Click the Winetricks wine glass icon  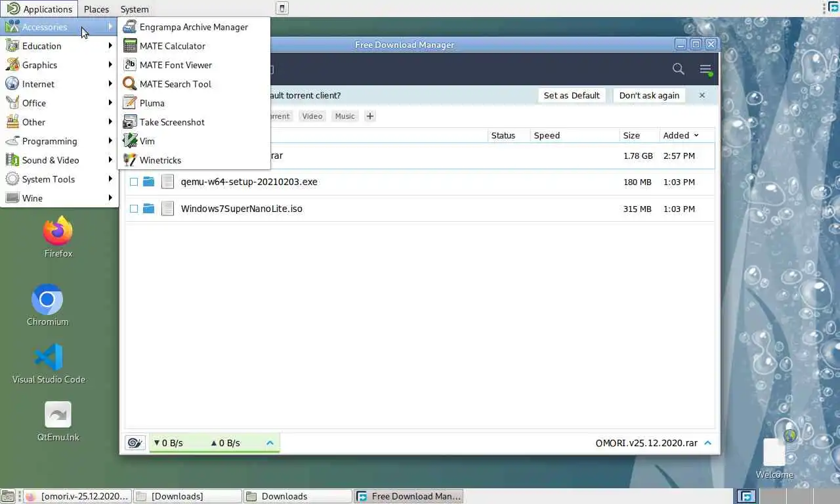pyautogui.click(x=130, y=160)
